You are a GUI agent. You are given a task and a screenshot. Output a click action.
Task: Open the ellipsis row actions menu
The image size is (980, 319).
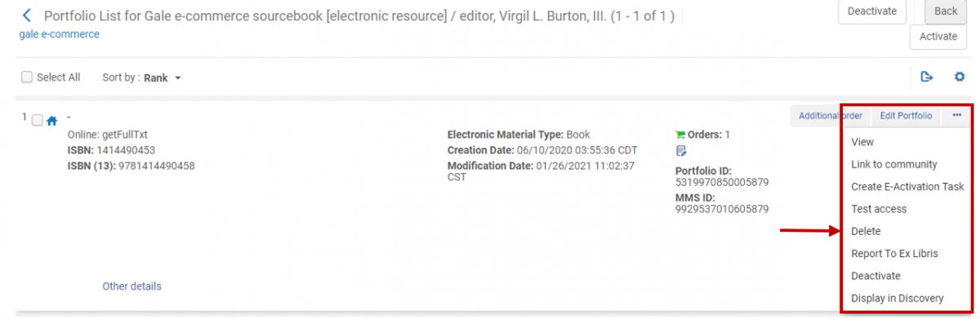click(956, 116)
